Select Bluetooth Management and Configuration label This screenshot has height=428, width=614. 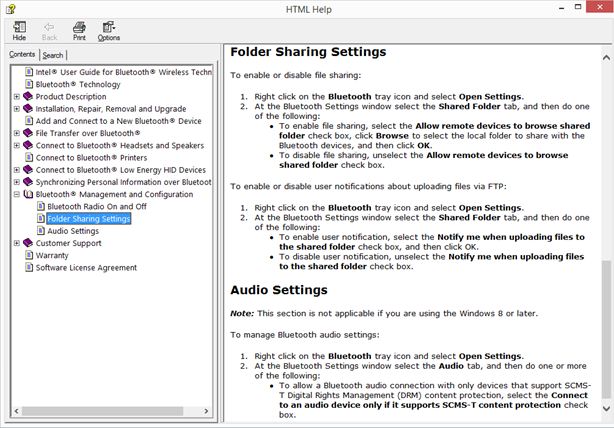(x=114, y=194)
